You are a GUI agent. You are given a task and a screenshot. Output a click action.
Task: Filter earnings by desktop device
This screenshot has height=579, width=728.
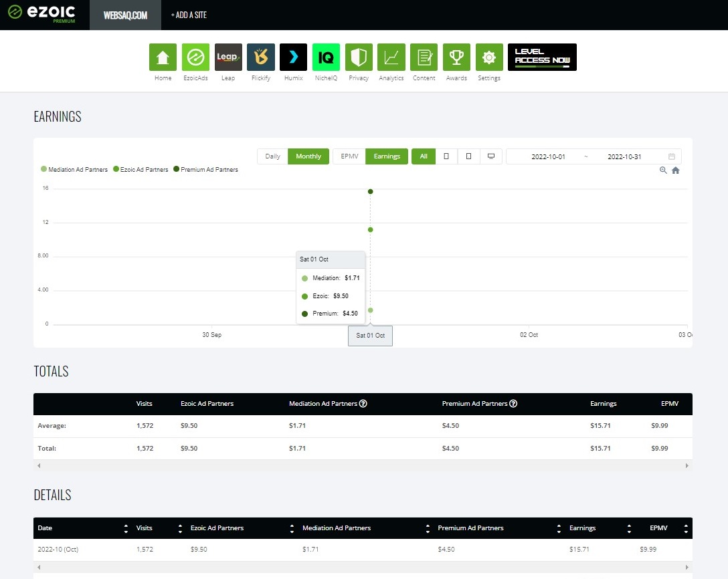click(490, 156)
